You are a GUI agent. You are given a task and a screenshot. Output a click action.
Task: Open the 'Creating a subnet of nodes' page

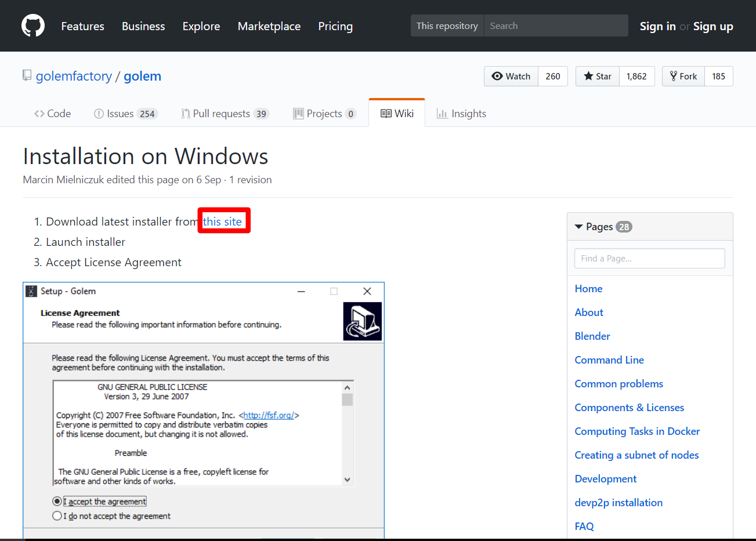coord(637,455)
